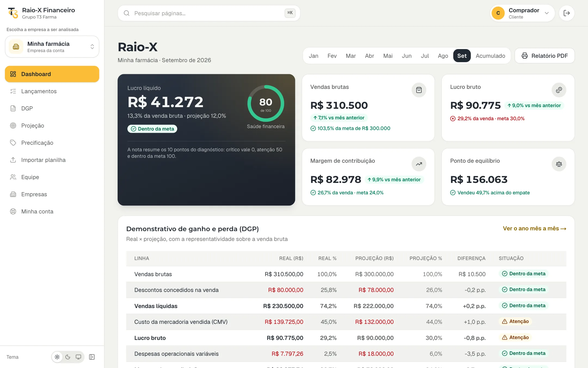Click the building icon of Minha farmácia
588x368 pixels.
(x=16, y=47)
